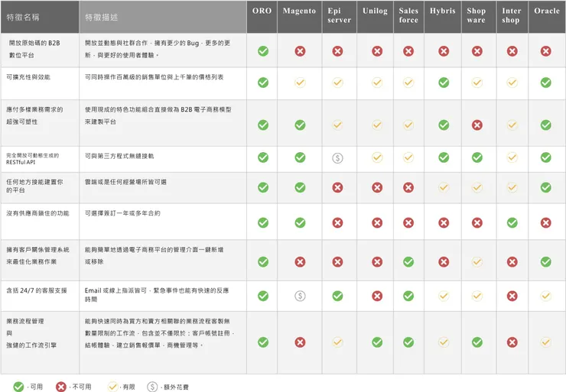This screenshot has height=392, width=566.
Task: Click the red 不可用 legend icon
Action: pyautogui.click(x=61, y=387)
